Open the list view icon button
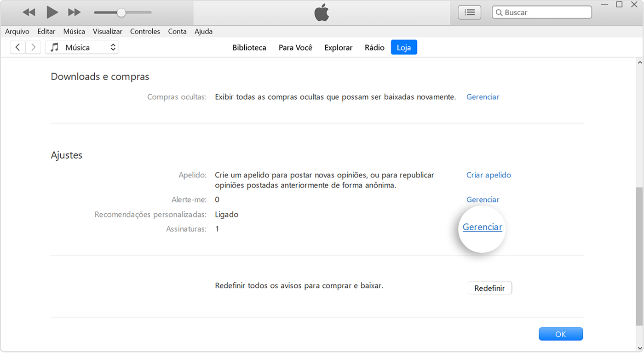This screenshot has height=353, width=644. pyautogui.click(x=469, y=12)
